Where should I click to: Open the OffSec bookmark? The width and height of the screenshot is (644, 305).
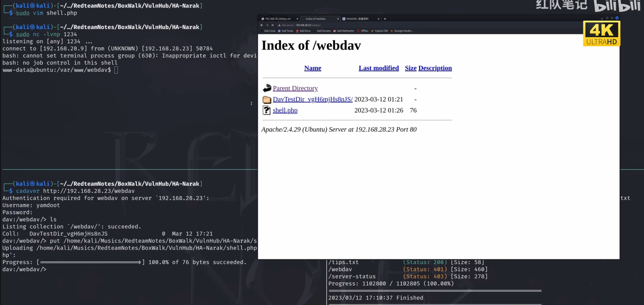(363, 31)
